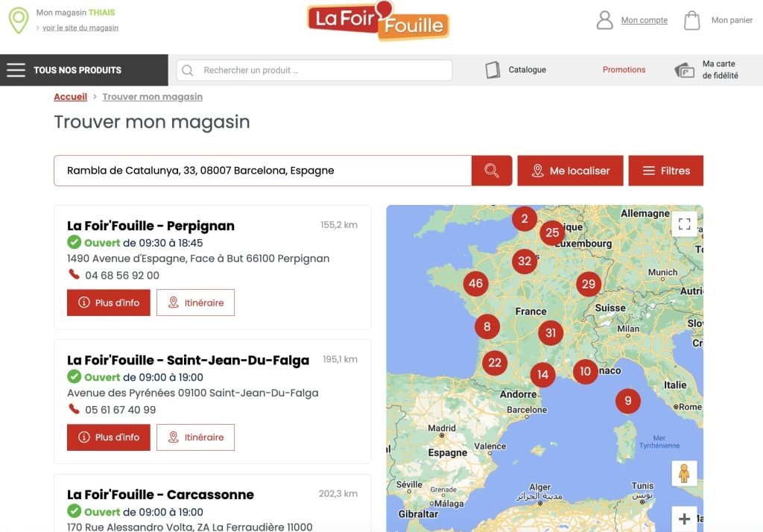Select the Street View pegman icon

(684, 473)
